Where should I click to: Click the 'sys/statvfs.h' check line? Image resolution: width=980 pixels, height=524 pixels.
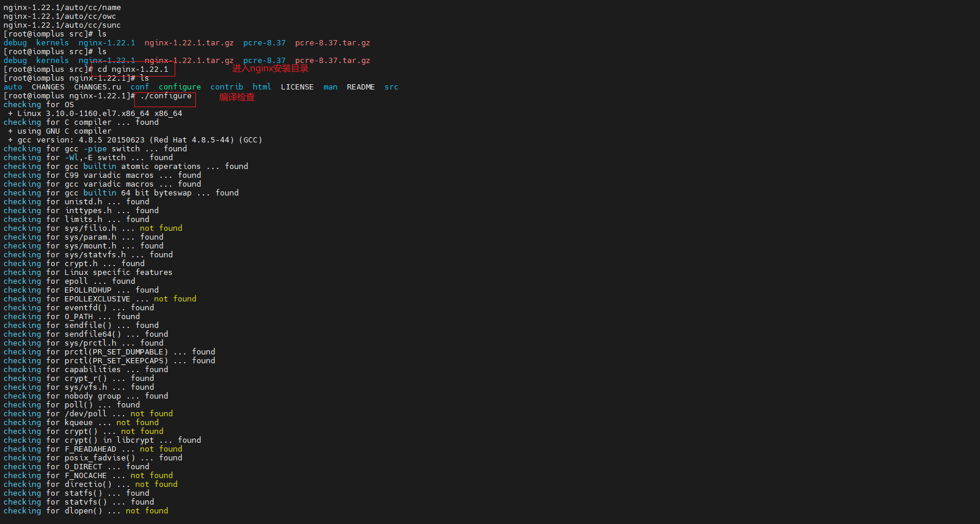[x=88, y=255]
